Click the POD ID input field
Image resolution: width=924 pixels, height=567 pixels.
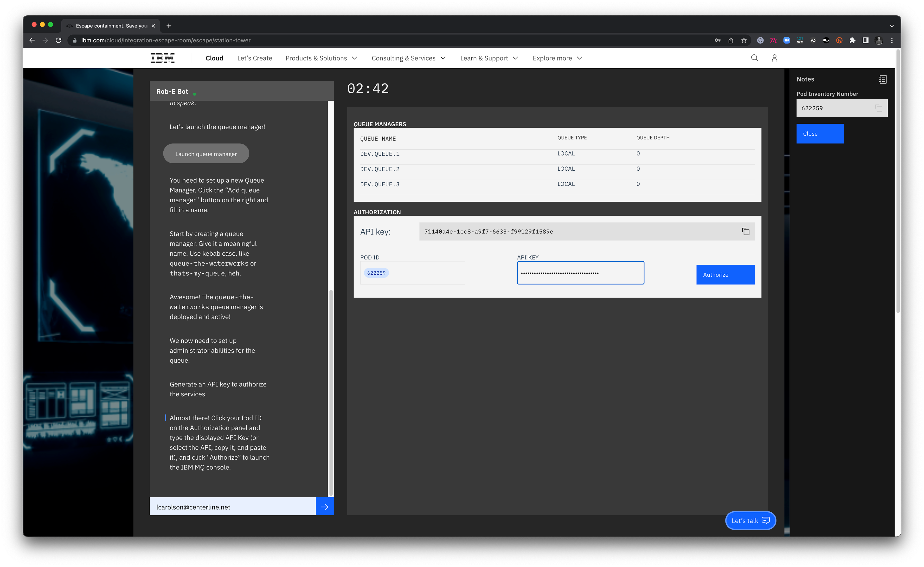pos(412,273)
